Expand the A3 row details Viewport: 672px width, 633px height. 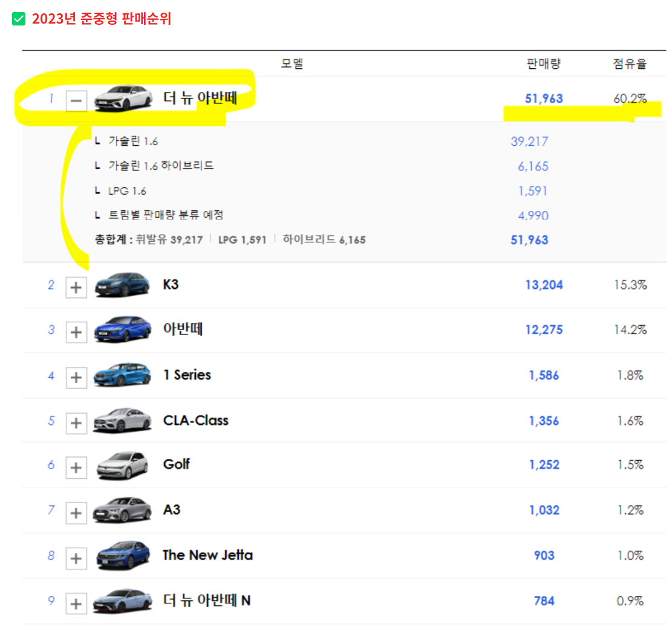(76, 513)
